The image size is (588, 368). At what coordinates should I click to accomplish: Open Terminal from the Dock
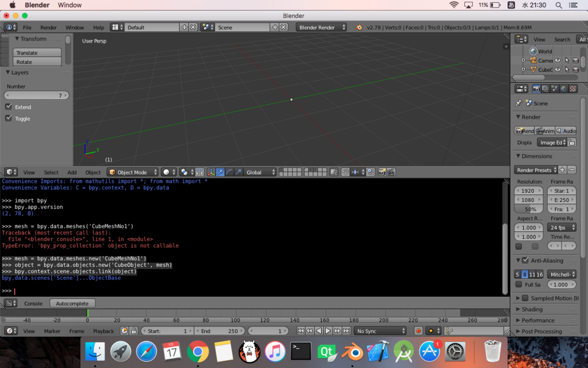(301, 352)
